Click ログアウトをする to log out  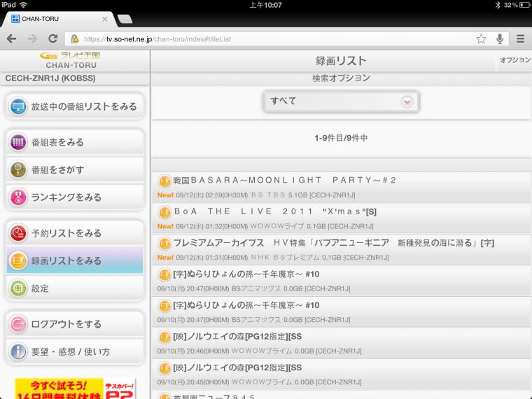point(75,324)
